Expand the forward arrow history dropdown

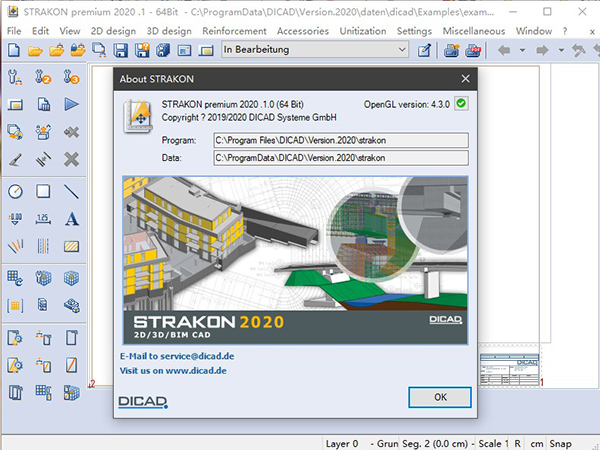pyautogui.click(x=561, y=50)
